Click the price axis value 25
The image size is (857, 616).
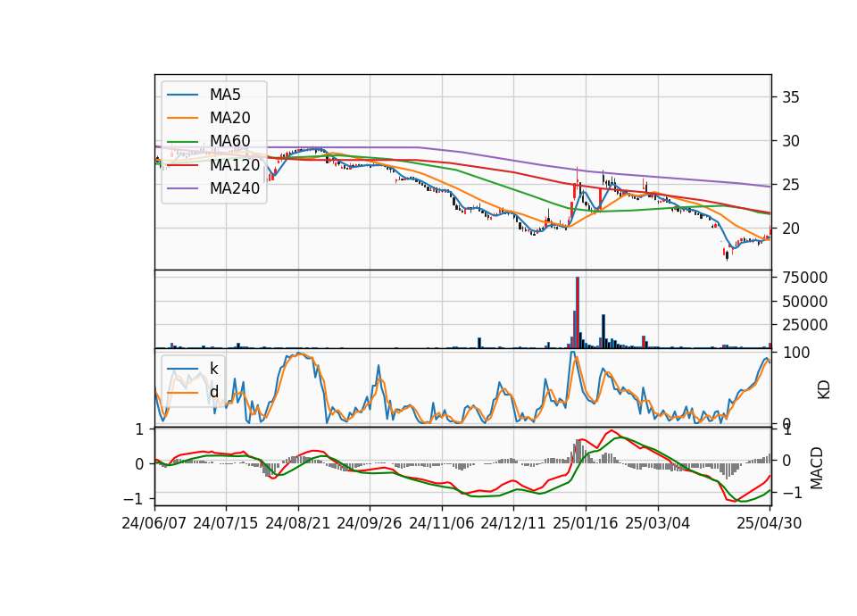coord(790,186)
